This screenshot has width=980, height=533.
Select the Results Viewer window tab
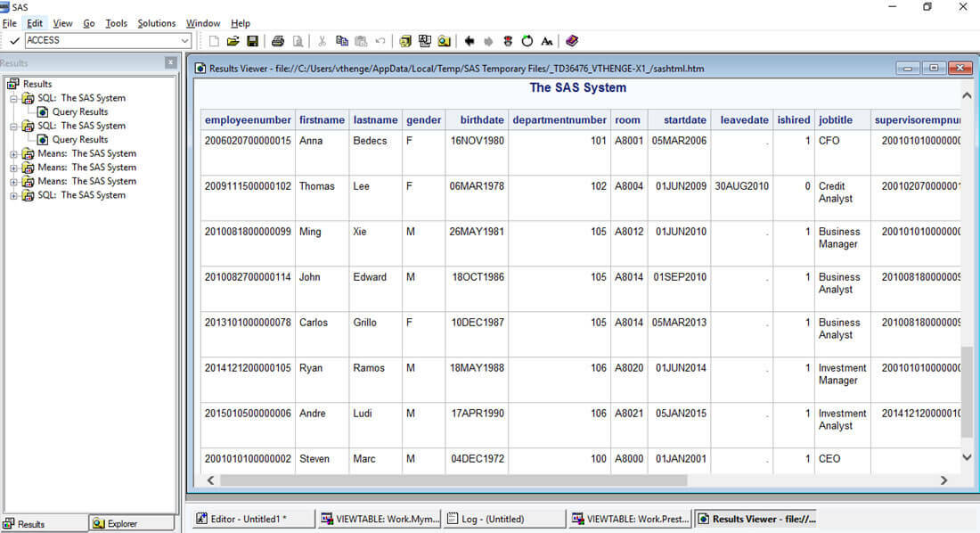click(756, 519)
